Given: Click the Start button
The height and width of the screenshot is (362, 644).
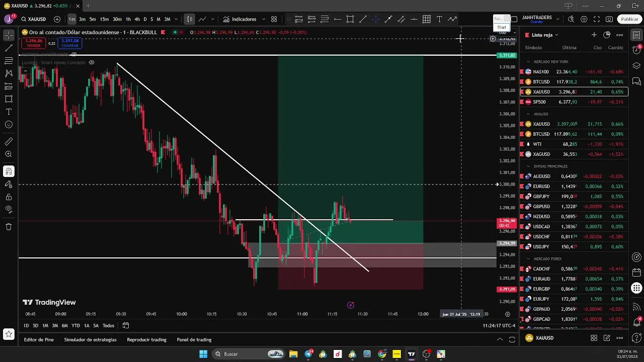Looking at the screenshot, I should pyautogui.click(x=502, y=27).
